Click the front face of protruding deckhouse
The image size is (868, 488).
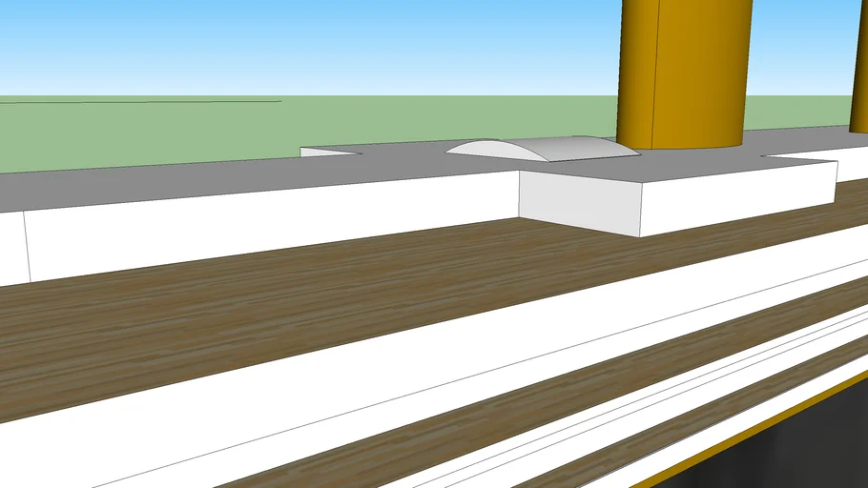579,202
